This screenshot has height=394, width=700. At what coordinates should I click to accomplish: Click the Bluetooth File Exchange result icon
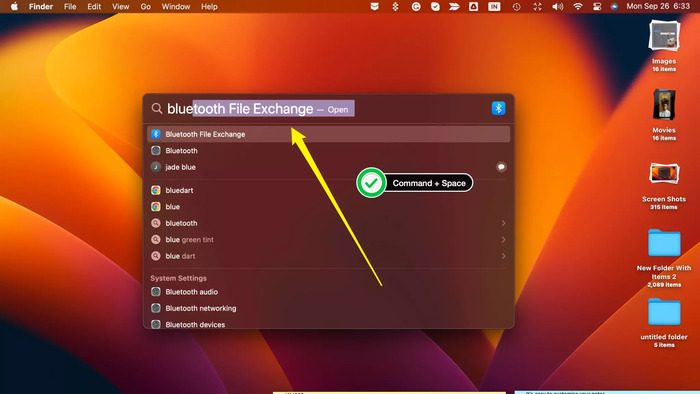pyautogui.click(x=155, y=134)
